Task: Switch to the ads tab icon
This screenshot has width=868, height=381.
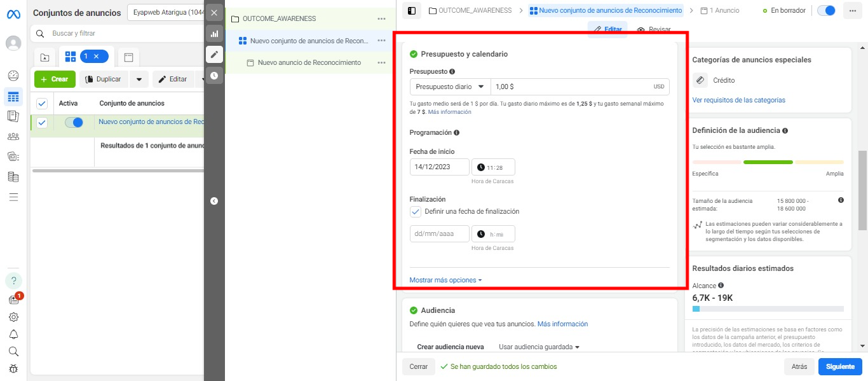Action: (128, 57)
